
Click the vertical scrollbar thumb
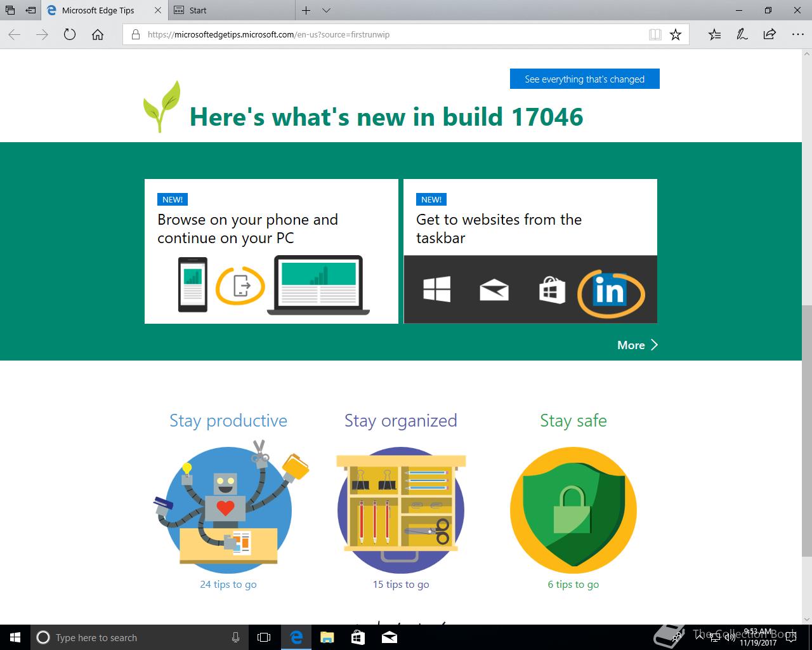(x=807, y=431)
